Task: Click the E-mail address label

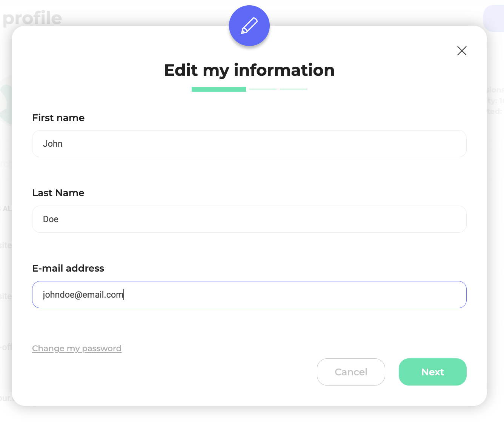Action: pyautogui.click(x=68, y=268)
